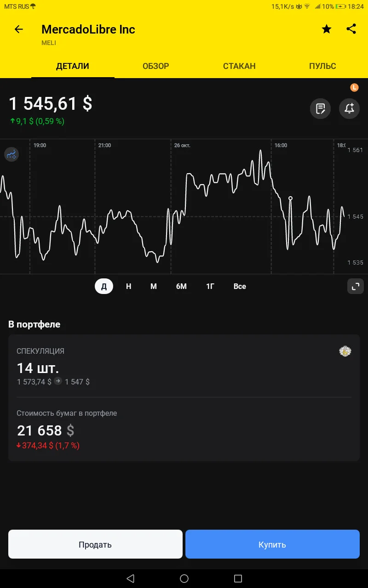Open the note editor icon
Viewport: 368px width, 588px height.
coord(320,109)
